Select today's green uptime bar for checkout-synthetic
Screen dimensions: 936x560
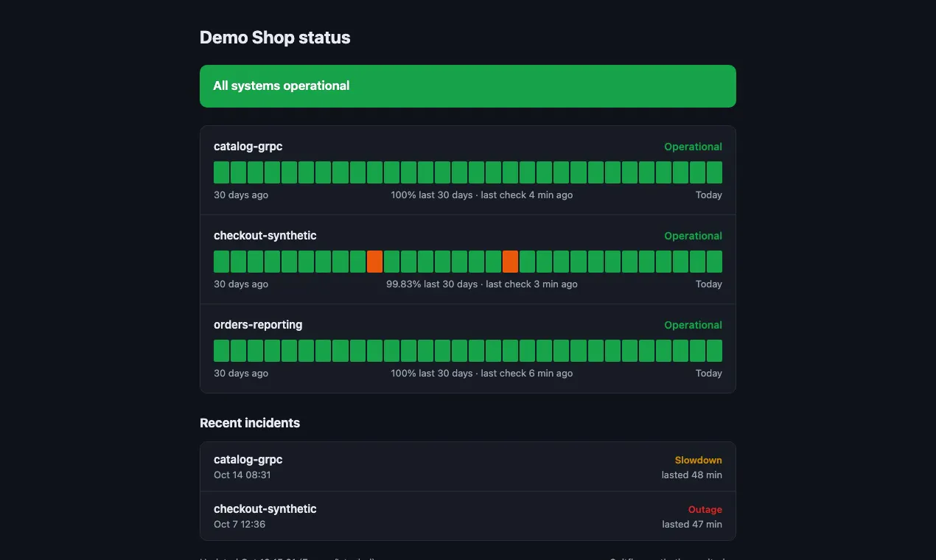(x=714, y=262)
